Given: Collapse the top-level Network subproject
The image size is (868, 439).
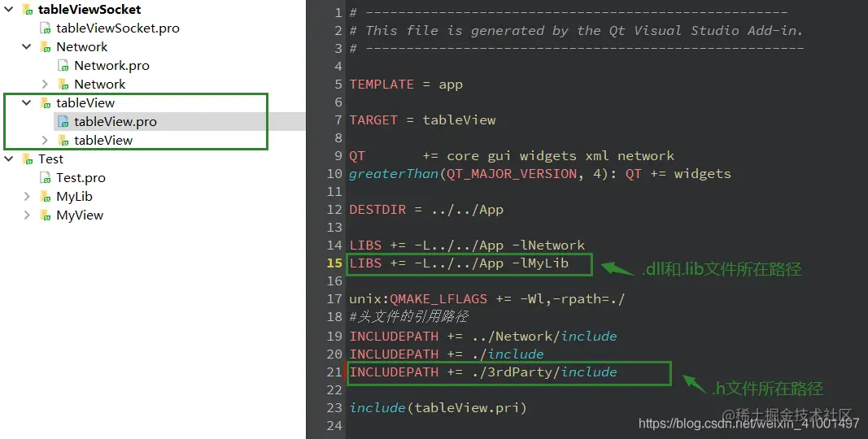Looking at the screenshot, I should [27, 47].
